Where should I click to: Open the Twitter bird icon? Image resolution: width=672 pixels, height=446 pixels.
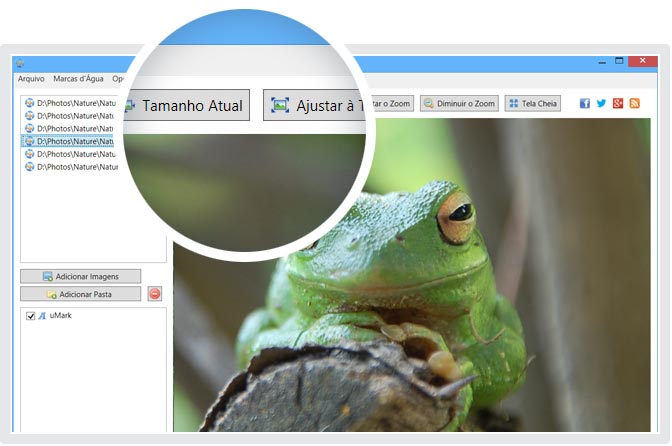pyautogui.click(x=601, y=103)
